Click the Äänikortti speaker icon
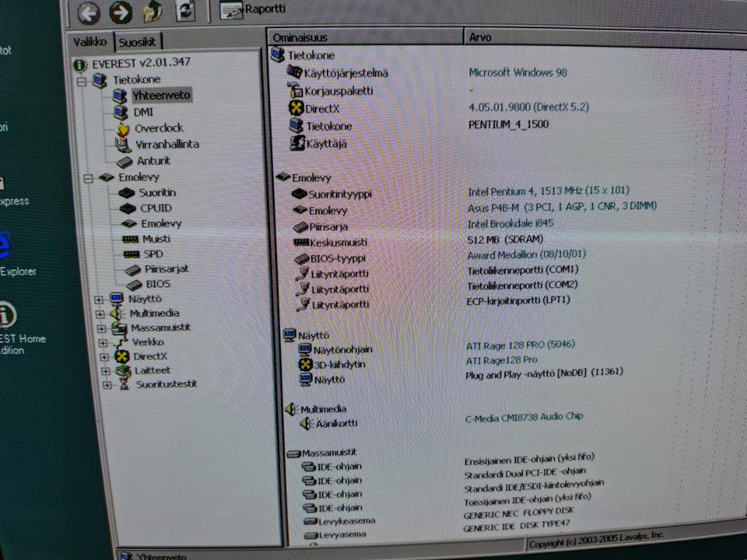The image size is (747, 560). pyautogui.click(x=306, y=423)
